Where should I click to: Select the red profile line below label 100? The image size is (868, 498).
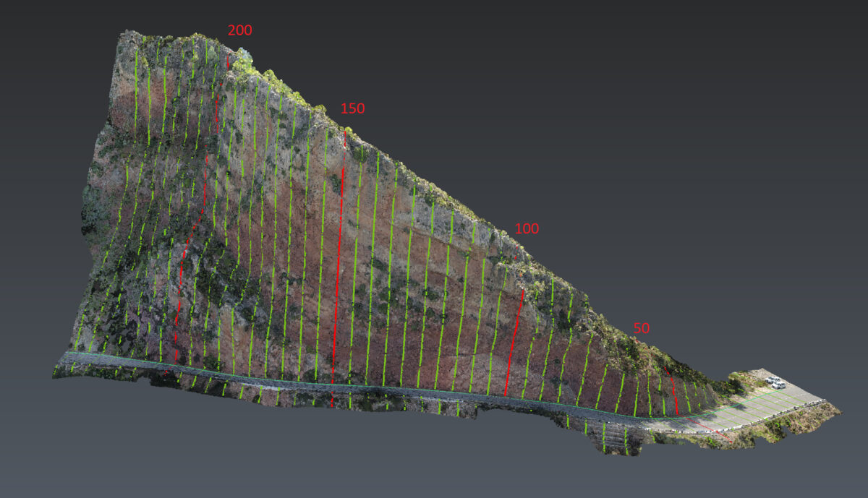pyautogui.click(x=514, y=340)
